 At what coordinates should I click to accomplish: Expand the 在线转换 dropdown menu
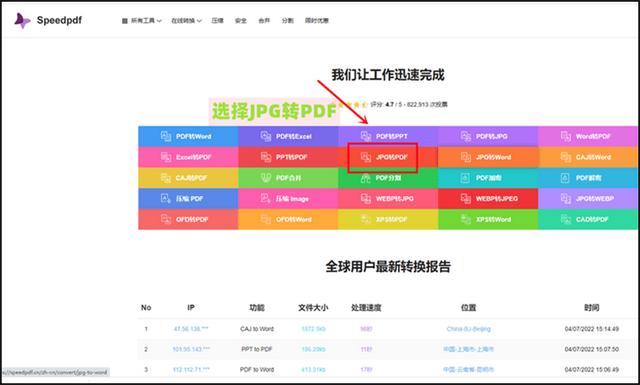click(x=186, y=21)
